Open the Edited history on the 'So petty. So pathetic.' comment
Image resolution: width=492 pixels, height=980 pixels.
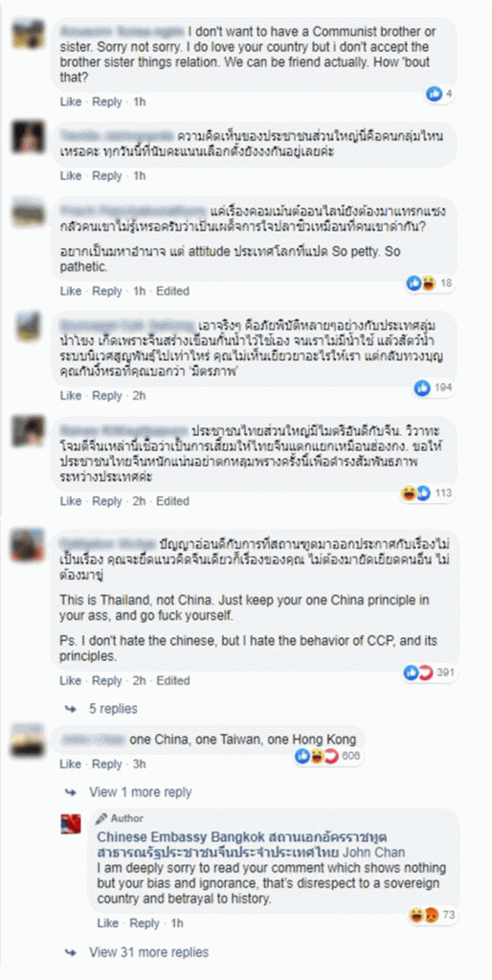pyautogui.click(x=172, y=291)
